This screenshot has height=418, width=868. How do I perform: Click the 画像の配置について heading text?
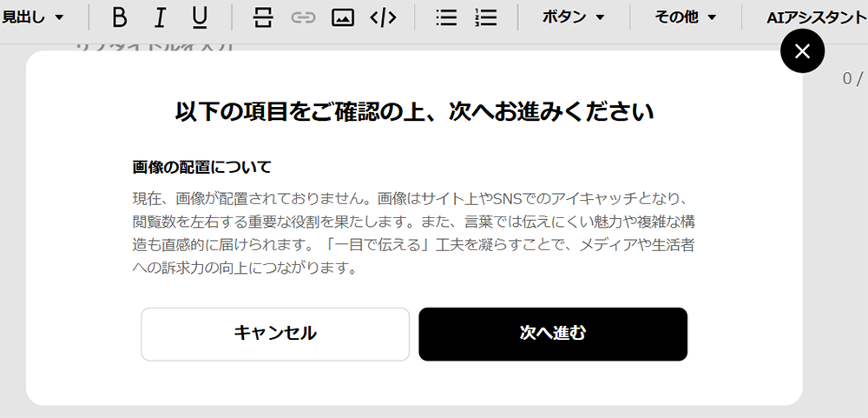[x=201, y=167]
